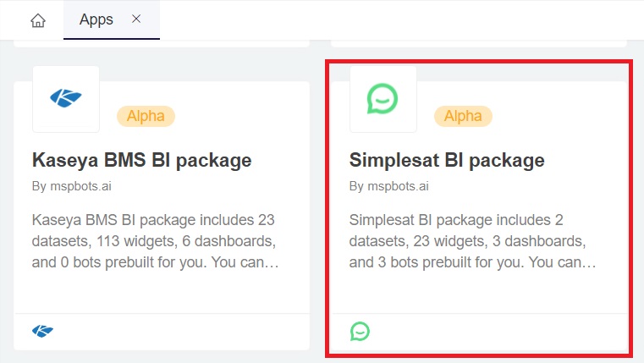This screenshot has height=363, width=644.
Task: Open the Kaseya BMS BI package title
Action: point(141,160)
